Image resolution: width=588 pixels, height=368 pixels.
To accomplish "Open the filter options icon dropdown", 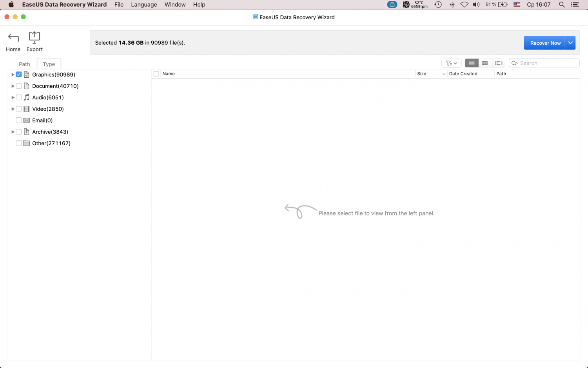I will coord(451,63).
